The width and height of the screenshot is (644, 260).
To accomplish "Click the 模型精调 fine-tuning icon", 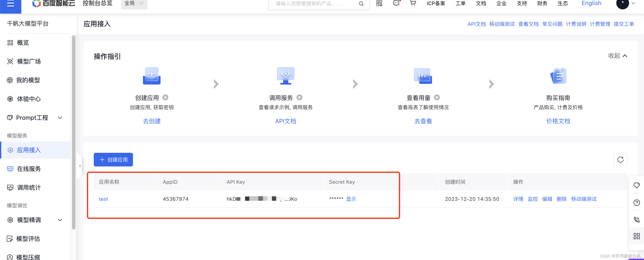I will (10, 220).
